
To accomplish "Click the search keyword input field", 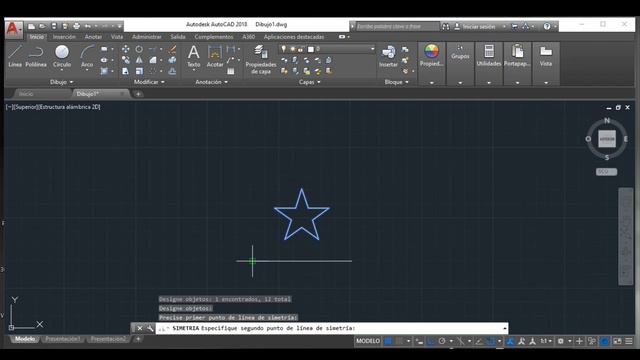I will coord(397,27).
